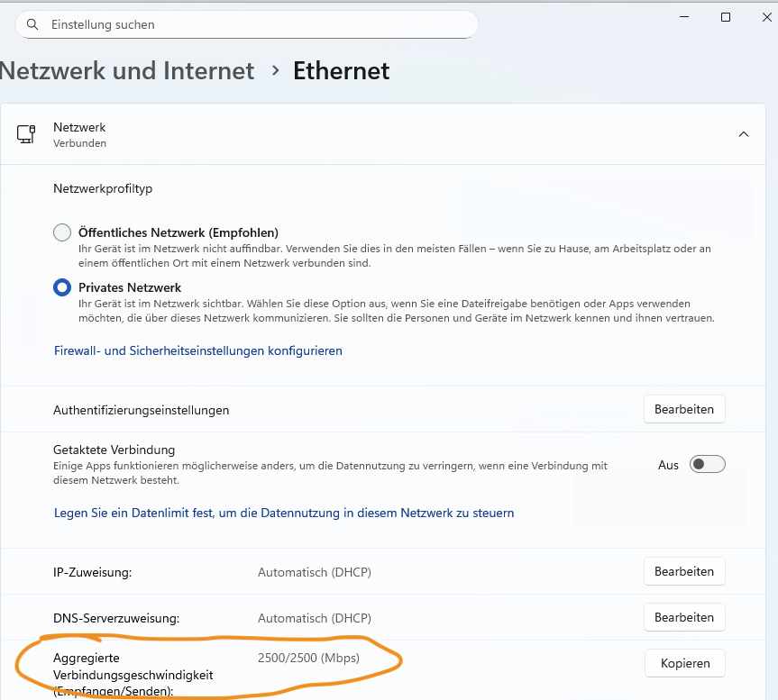Click the 2500/2500 (Mbps) speed value
The image size is (778, 700).
tap(308, 658)
